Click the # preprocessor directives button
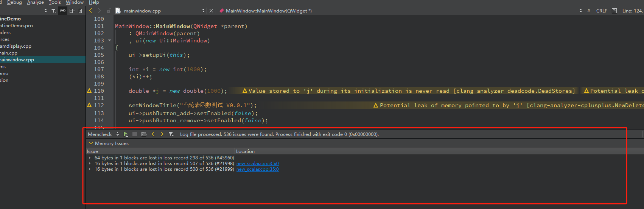This screenshot has height=209, width=644. [589, 11]
